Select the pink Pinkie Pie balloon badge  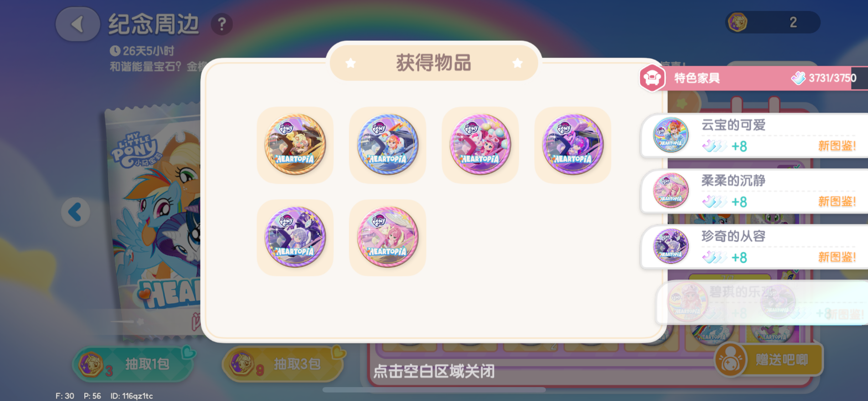(x=480, y=145)
